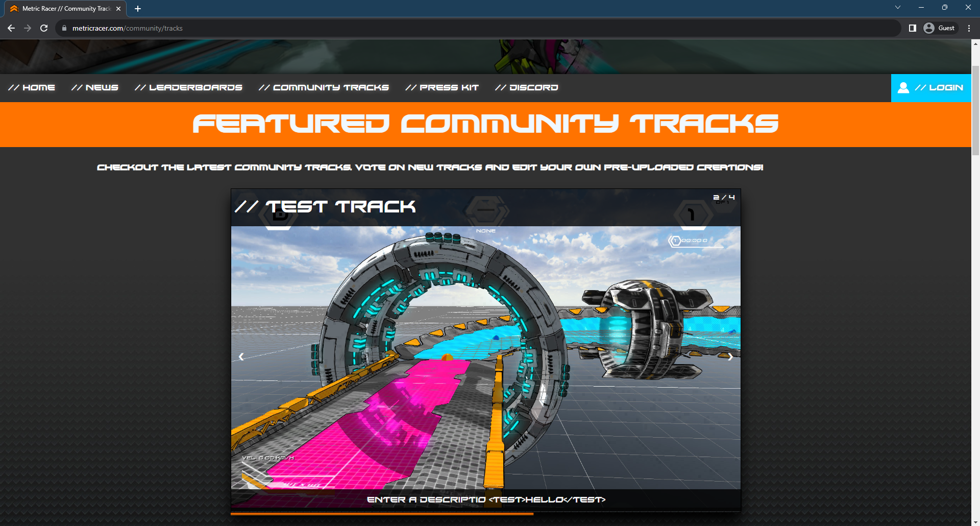The image size is (980, 526).
Task: Click the browser forward arrow
Action: tap(28, 28)
